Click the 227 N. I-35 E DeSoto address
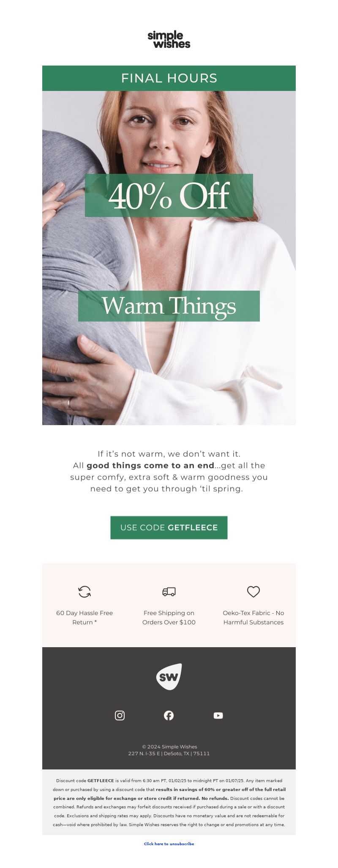 coord(169,753)
